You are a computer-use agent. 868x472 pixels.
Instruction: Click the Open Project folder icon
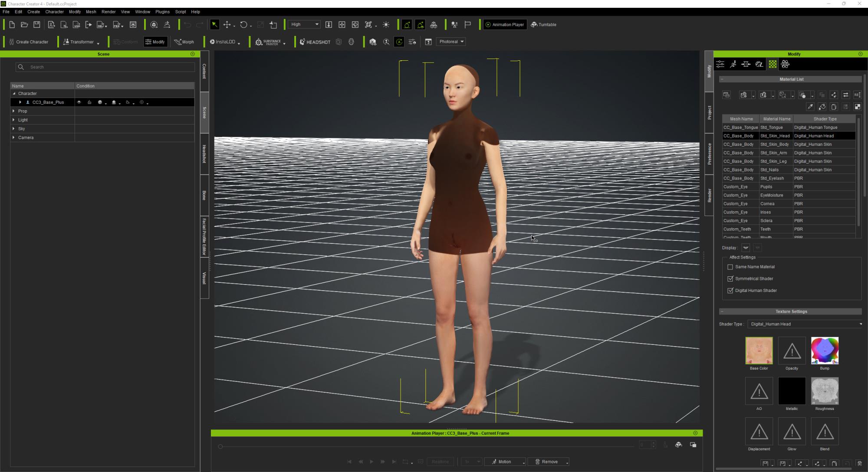(24, 25)
